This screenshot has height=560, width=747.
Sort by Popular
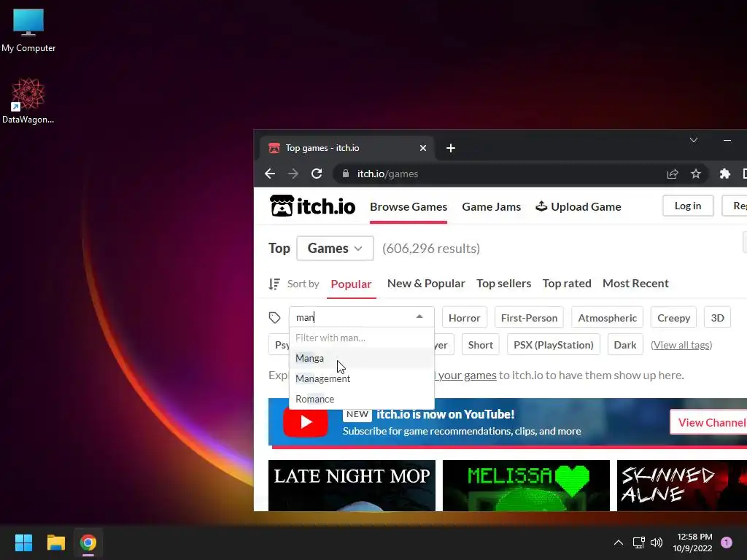pos(351,284)
